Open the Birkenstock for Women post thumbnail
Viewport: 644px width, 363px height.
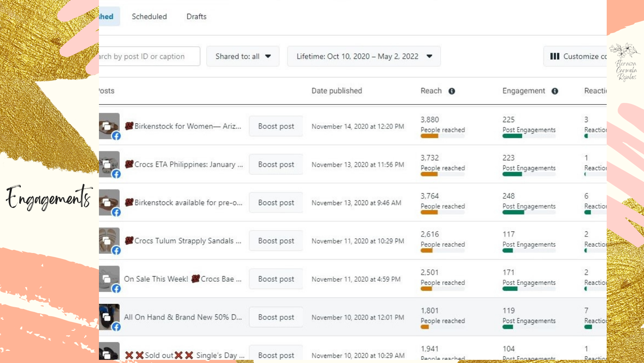109,126
